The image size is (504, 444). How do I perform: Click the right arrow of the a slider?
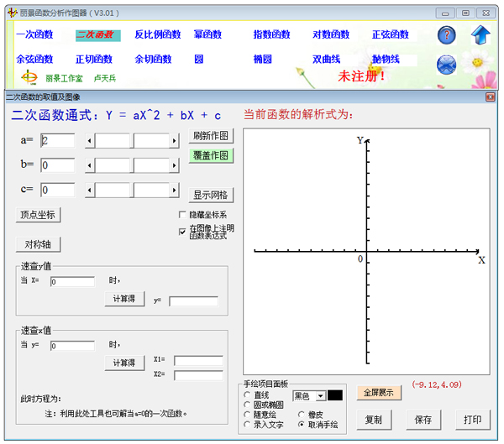pos(174,141)
